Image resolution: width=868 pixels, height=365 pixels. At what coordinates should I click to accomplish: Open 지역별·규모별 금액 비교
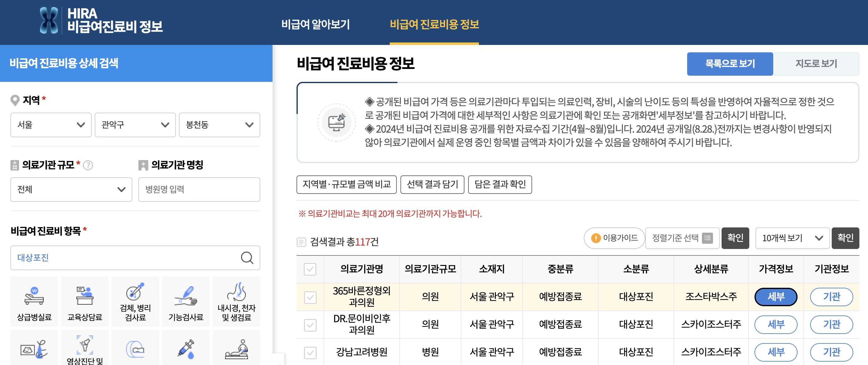[x=347, y=185]
